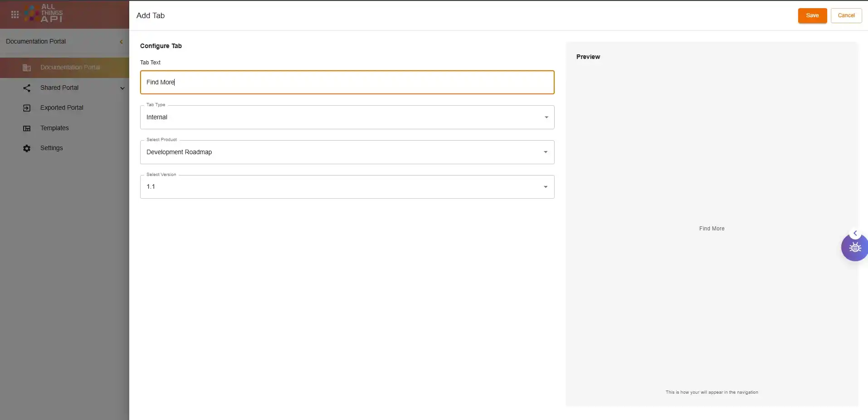This screenshot has width=868, height=420.
Task: Open Exported Portal menu item
Action: pos(62,108)
